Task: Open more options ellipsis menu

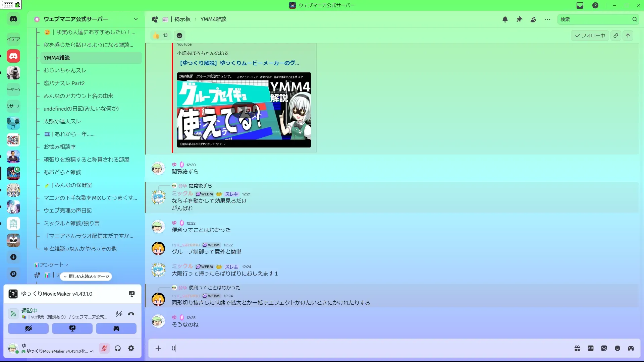Action: (x=547, y=19)
